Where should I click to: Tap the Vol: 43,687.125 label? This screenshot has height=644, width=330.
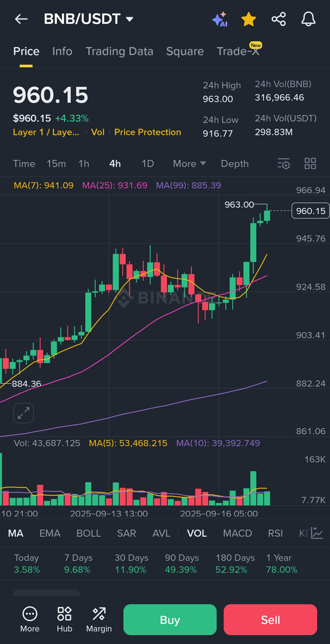(47, 443)
